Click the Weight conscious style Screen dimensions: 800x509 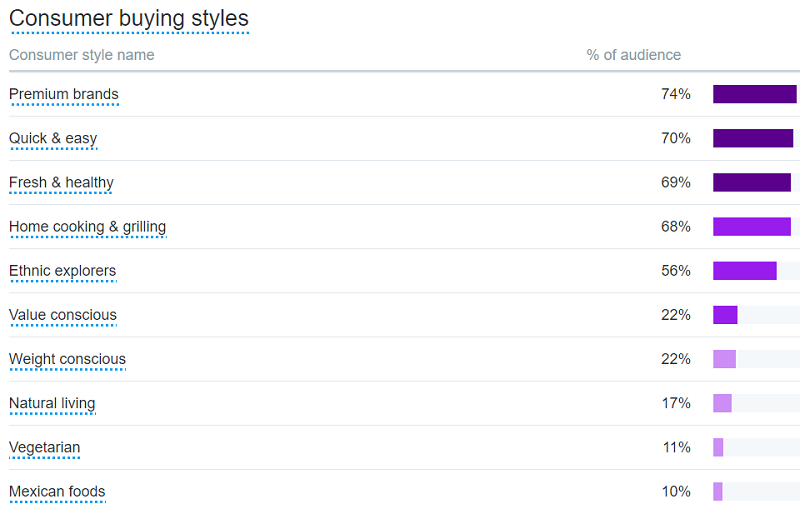click(x=67, y=359)
